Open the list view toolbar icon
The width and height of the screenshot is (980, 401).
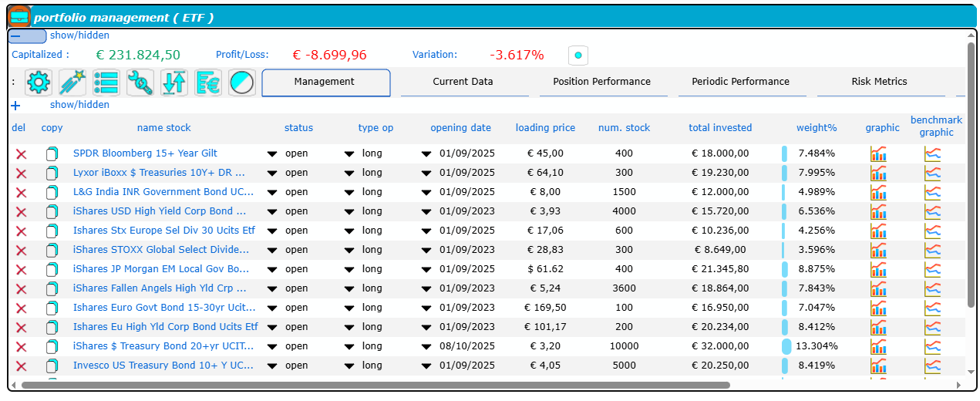click(106, 83)
